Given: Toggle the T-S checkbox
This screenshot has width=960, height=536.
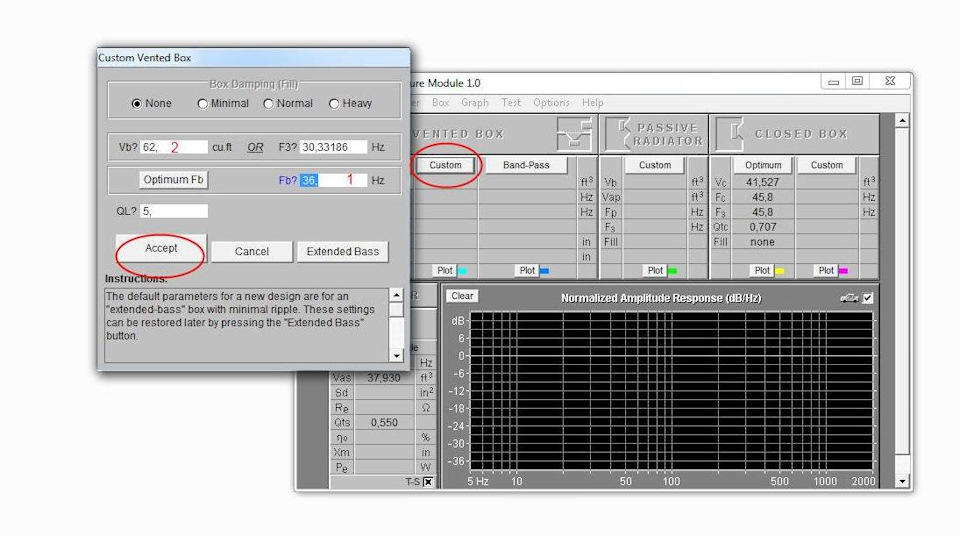Looking at the screenshot, I should click(x=428, y=482).
